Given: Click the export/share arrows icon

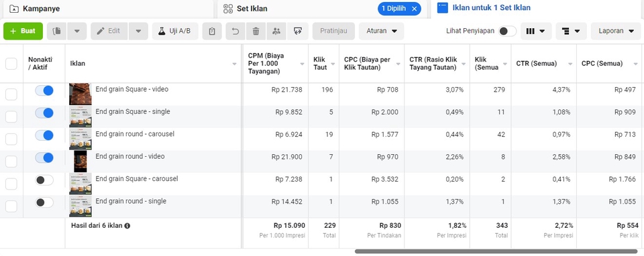Looking at the screenshot, I should pos(298,31).
